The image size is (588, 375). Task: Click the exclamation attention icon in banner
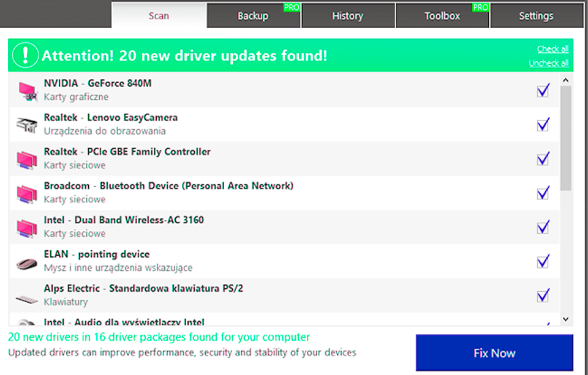click(25, 55)
